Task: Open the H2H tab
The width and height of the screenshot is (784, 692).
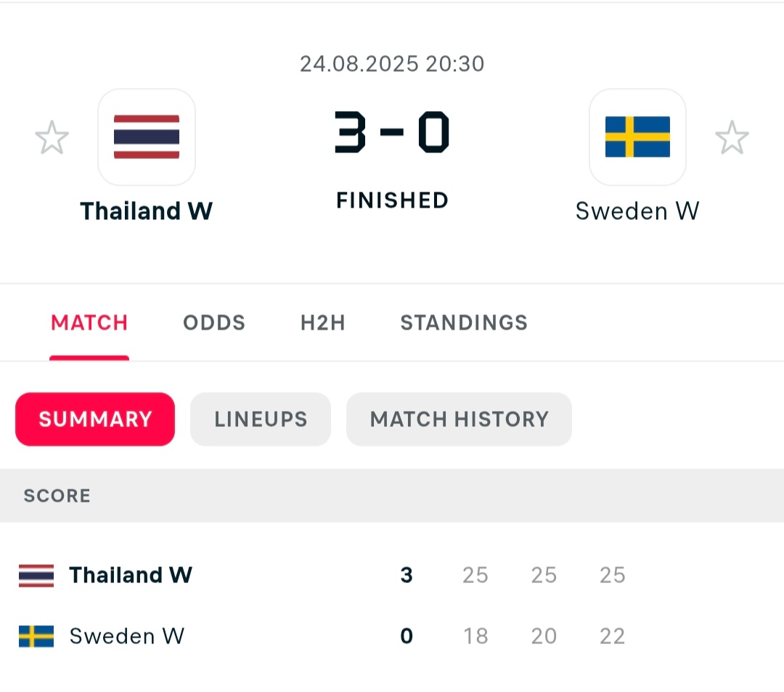Action: pyautogui.click(x=323, y=323)
